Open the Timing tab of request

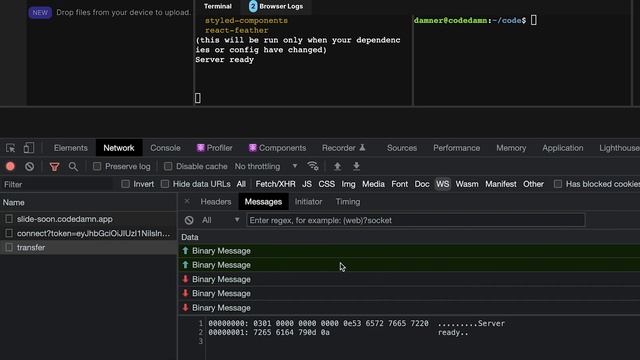click(x=348, y=202)
